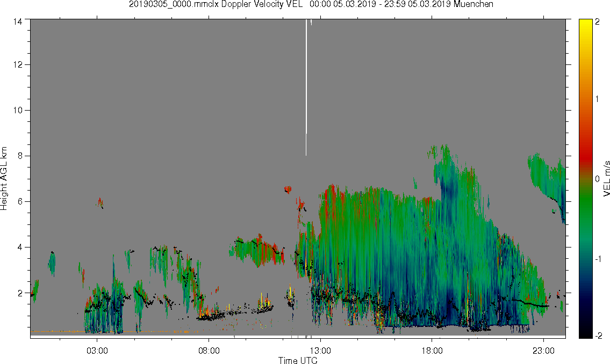Click the 03:00 time tick label
The image size is (610, 364).
[97, 351]
